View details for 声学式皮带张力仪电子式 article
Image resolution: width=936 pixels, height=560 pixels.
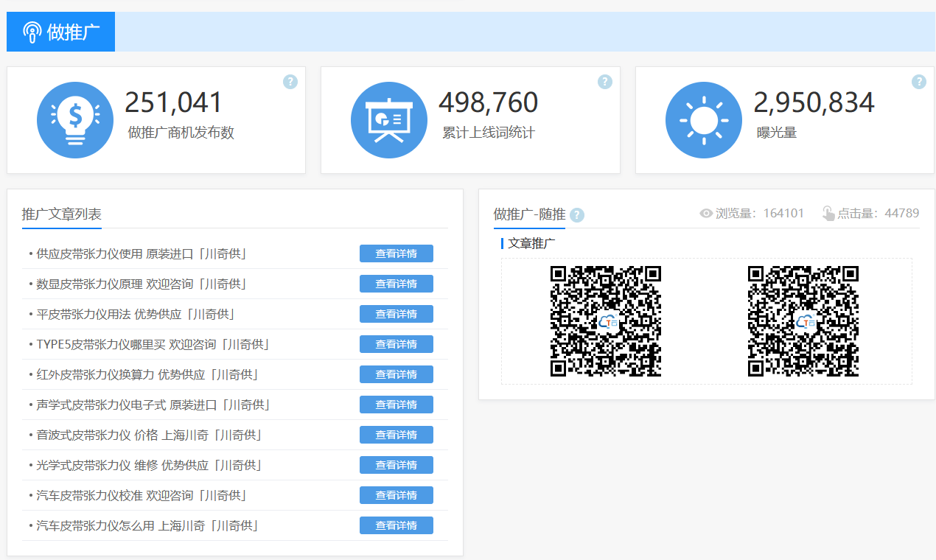[397, 405]
